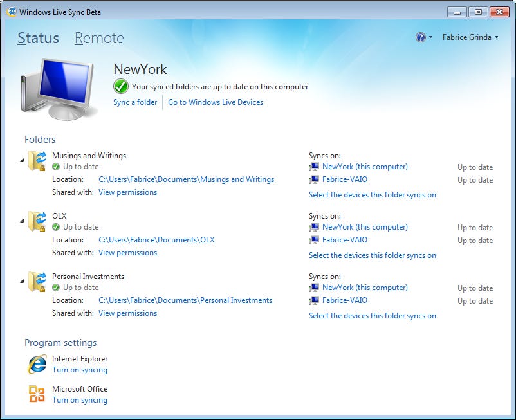Maximize the Windows Live Sync window
Viewport: 516px width, 420px height.
tap(478, 12)
